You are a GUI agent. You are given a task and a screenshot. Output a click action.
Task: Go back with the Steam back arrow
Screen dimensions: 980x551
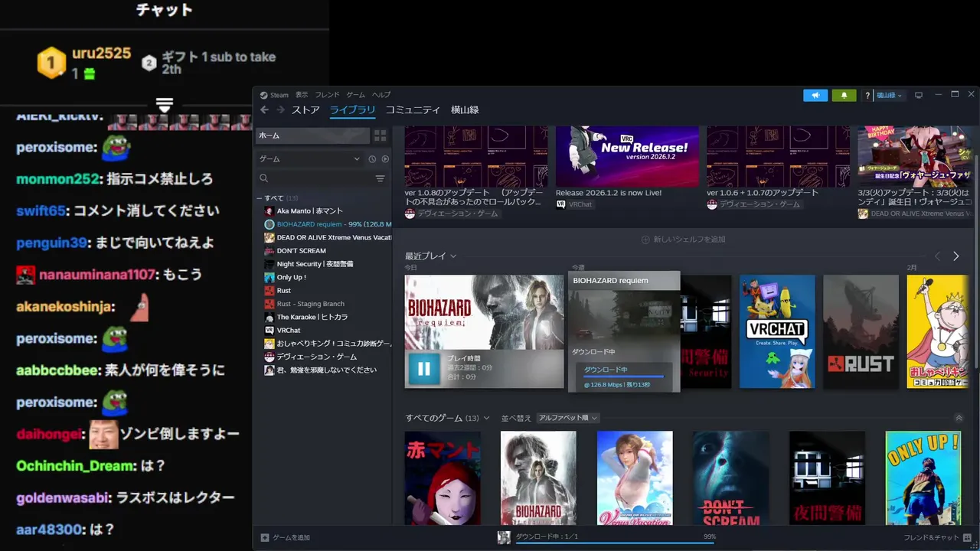pyautogui.click(x=264, y=110)
